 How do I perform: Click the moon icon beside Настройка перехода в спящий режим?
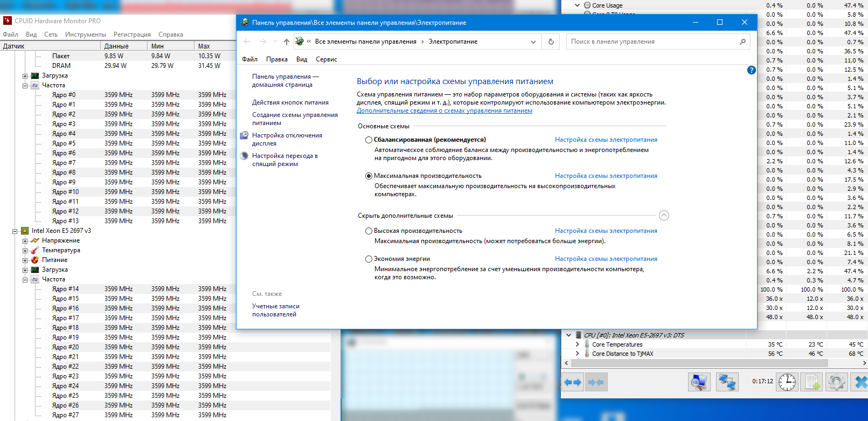pyautogui.click(x=245, y=156)
